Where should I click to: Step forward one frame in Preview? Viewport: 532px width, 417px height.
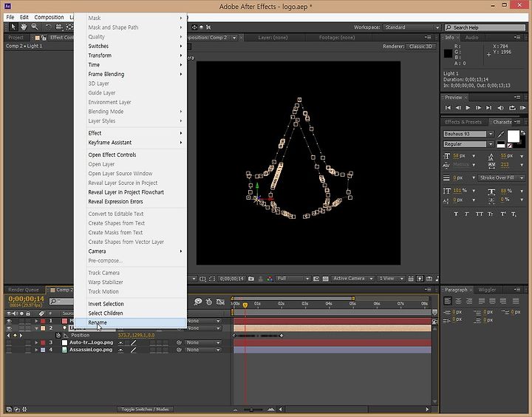(x=478, y=108)
